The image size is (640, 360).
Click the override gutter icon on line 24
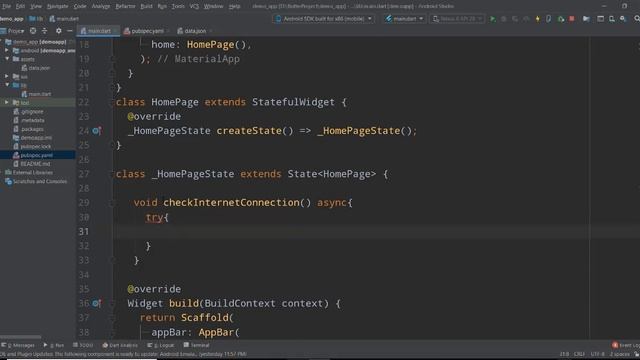[x=96, y=131]
